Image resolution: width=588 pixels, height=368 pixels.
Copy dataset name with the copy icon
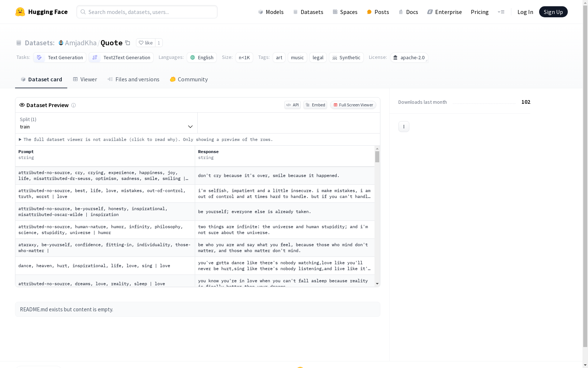pos(128,43)
